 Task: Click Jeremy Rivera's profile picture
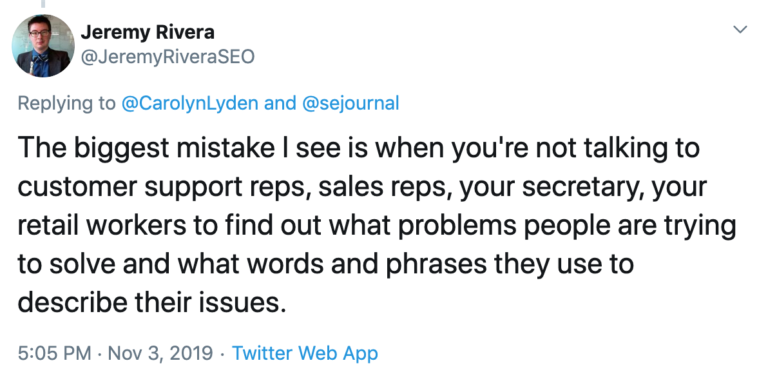point(43,46)
